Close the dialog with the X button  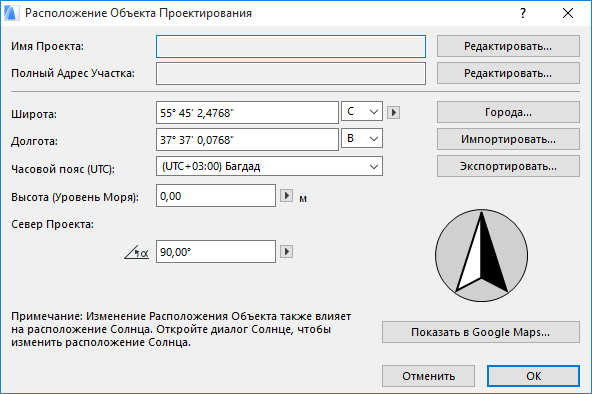[568, 13]
